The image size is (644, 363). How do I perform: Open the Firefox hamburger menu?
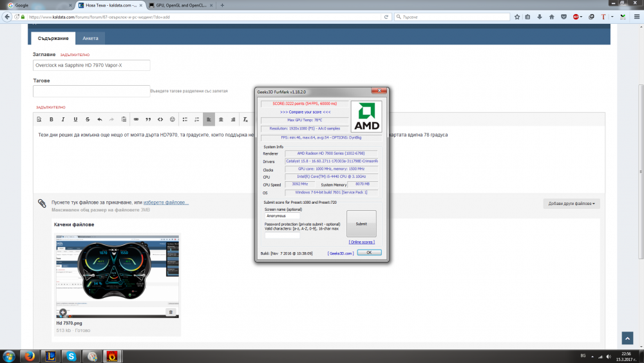(x=637, y=17)
